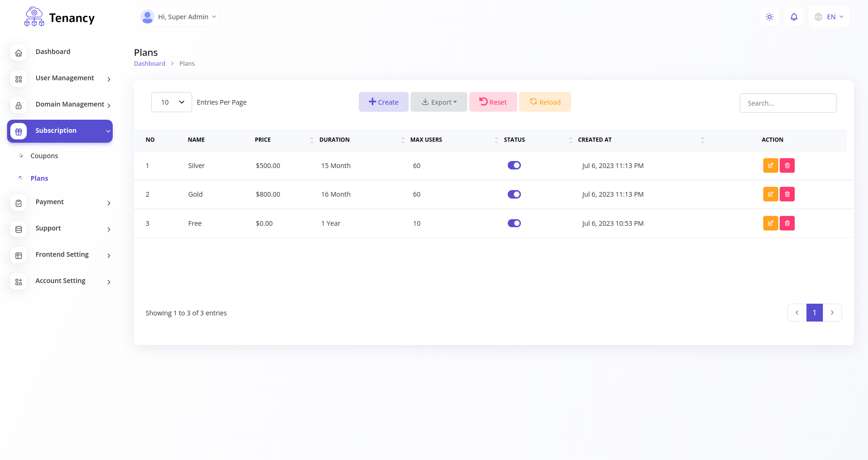This screenshot has width=868, height=460.
Task: Click the Payment clipboard icon
Action: pyautogui.click(x=19, y=203)
